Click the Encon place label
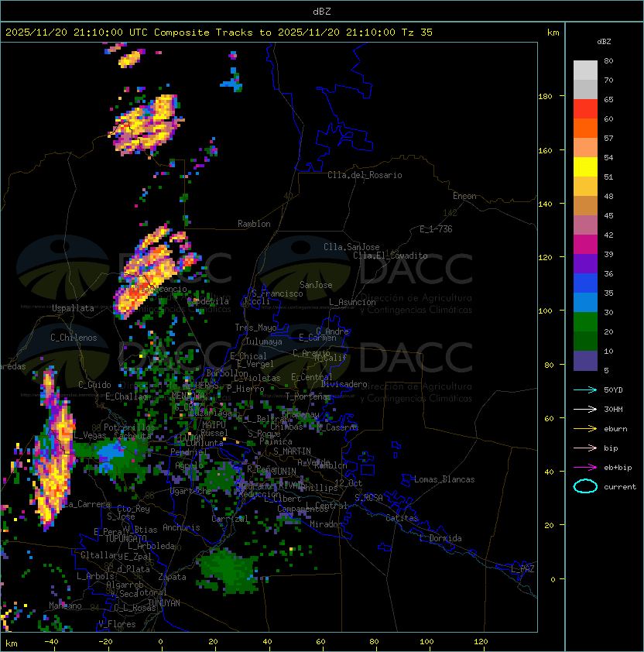The image size is (644, 652). click(x=464, y=196)
